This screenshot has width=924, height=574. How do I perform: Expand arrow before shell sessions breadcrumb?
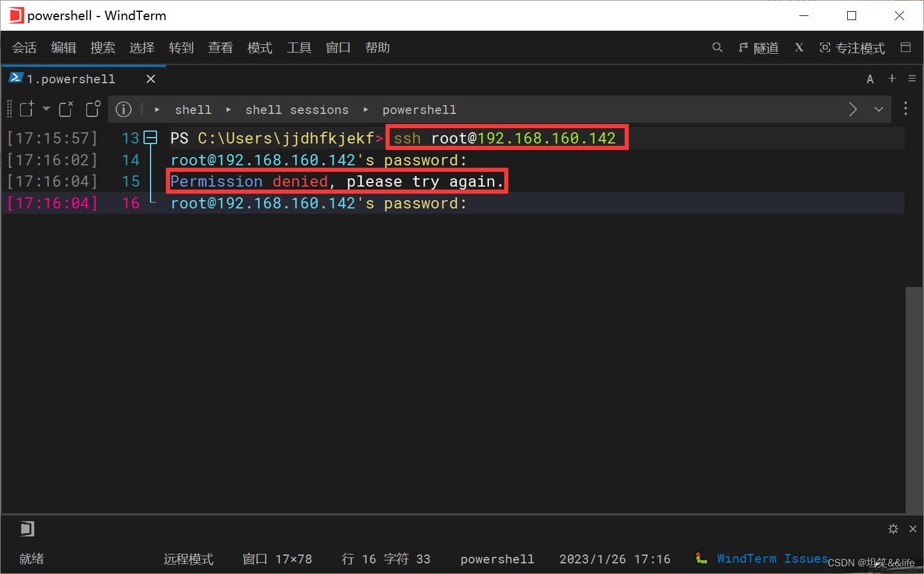tap(228, 109)
